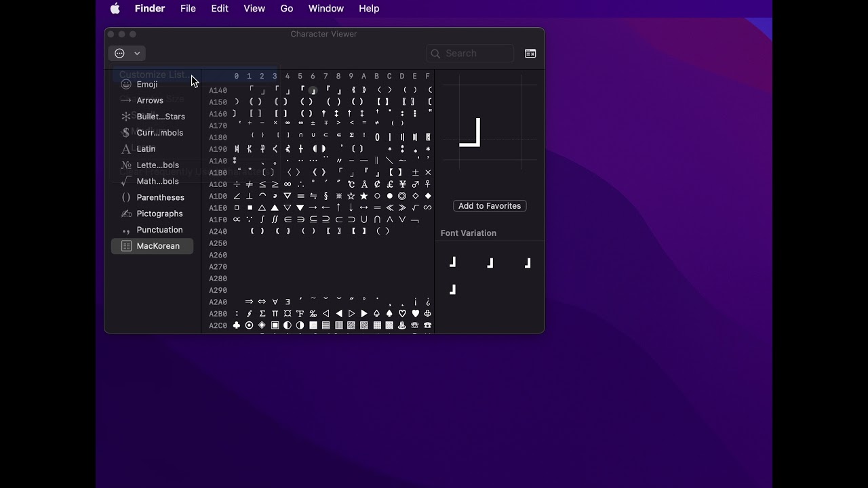Viewport: 868px width, 488px height.
Task: Choose the there-exists symbol ∃
Action: tap(288, 302)
